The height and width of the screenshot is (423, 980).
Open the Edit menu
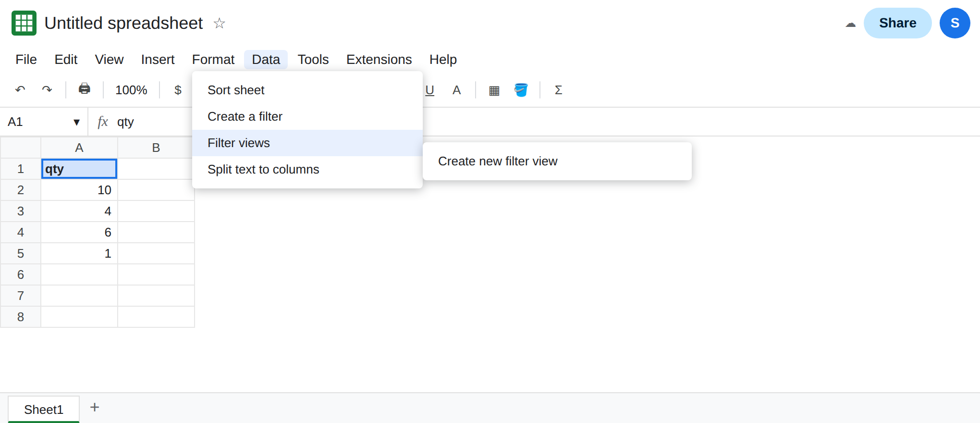66,60
